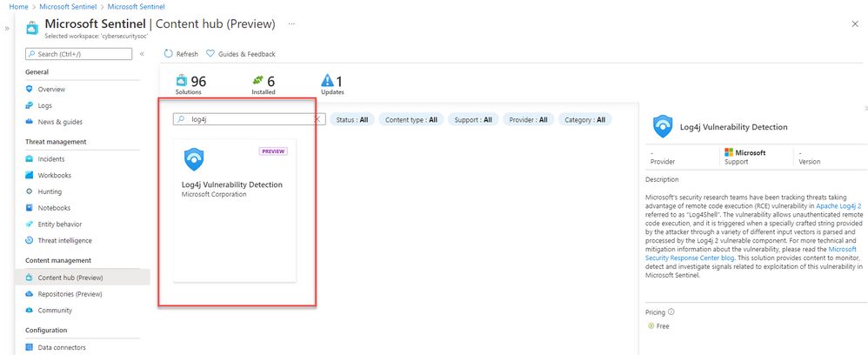Click the Solutions bag icon showing 96
Image resolution: width=868 pixels, height=355 pixels.
182,81
